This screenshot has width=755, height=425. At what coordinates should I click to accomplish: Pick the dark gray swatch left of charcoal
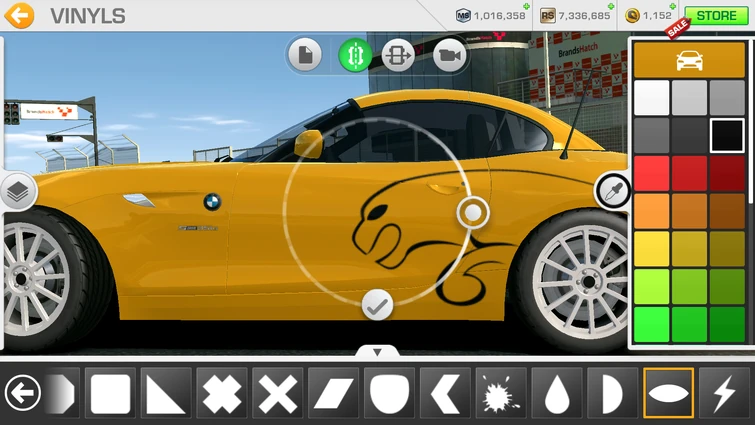pyautogui.click(x=651, y=136)
